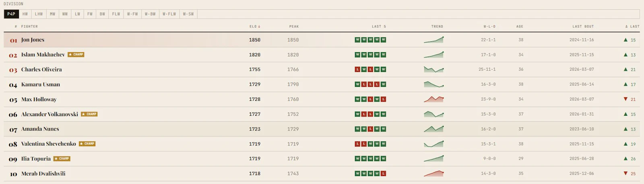Click CHAMP badge next to Ilia Topuria
This screenshot has height=184, width=644.
coord(62,159)
